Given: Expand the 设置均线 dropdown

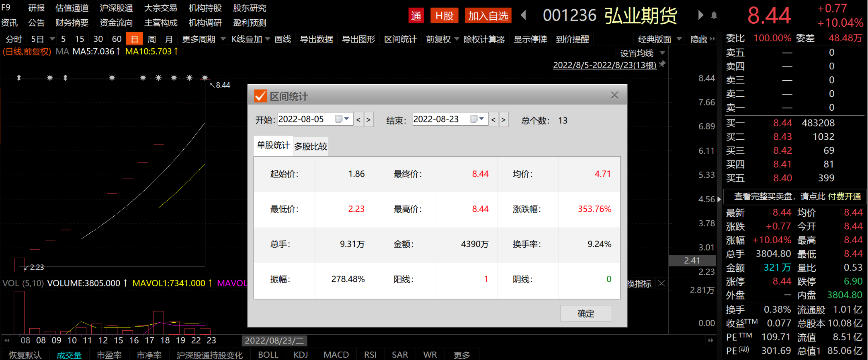Looking at the screenshot, I should pyautogui.click(x=642, y=53).
